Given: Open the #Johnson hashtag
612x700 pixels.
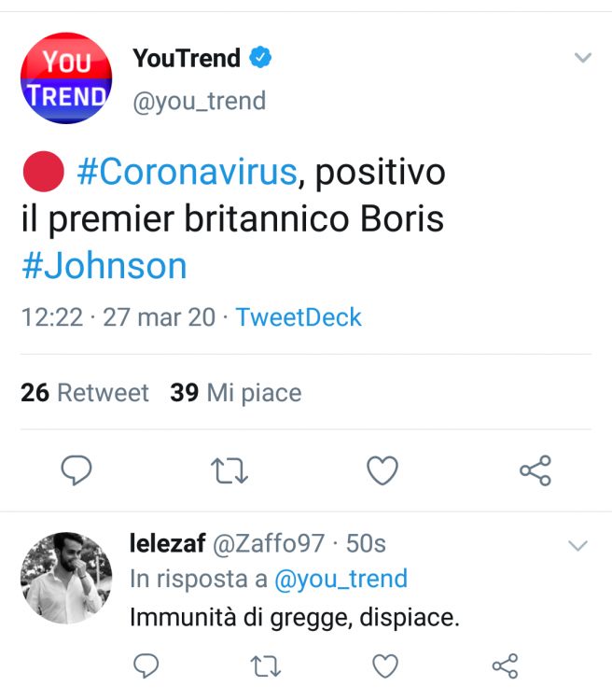Looking at the screenshot, I should [x=104, y=266].
